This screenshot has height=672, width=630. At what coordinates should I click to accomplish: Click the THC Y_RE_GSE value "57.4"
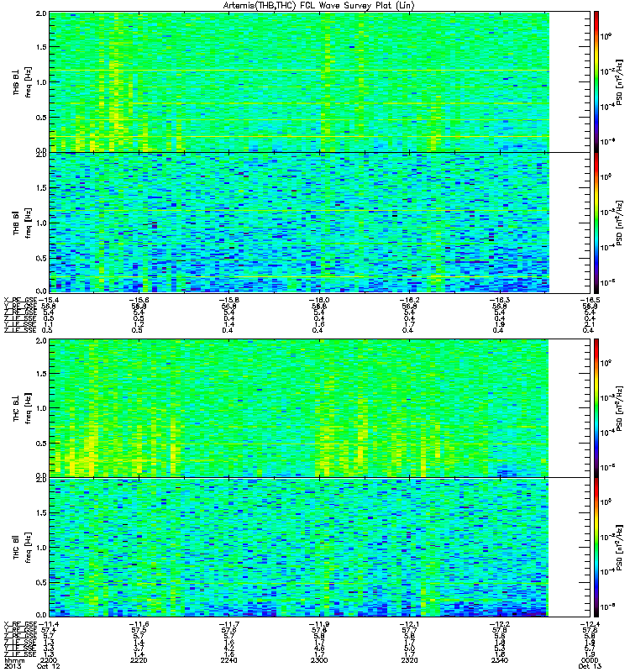click(49, 631)
